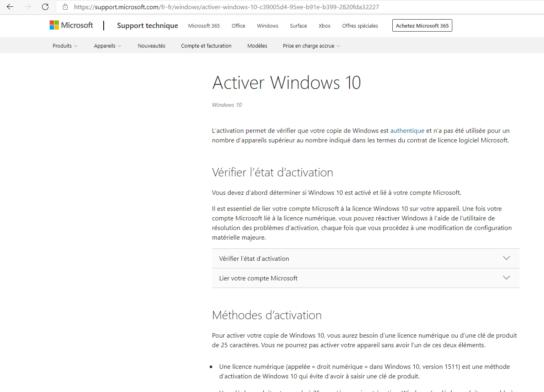Open the Modèles link
544x392 pixels.
click(x=257, y=46)
